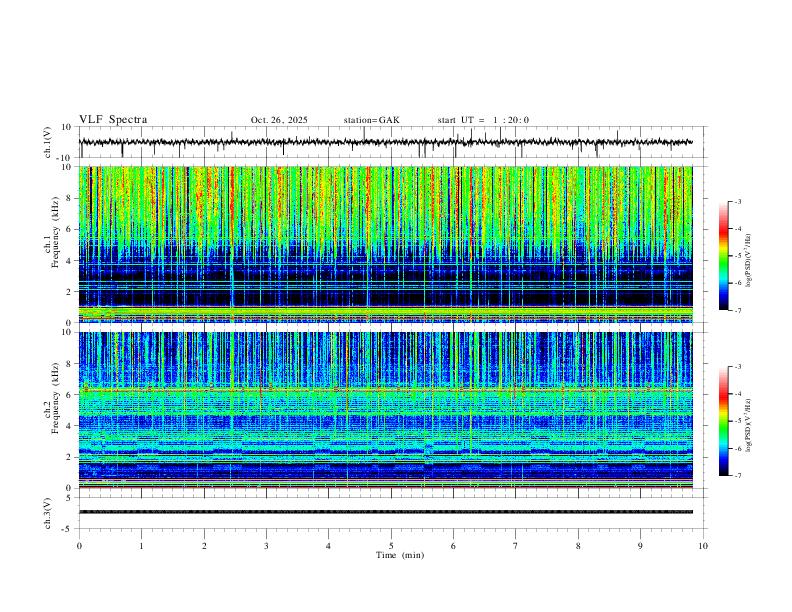This screenshot has width=792, height=612.
Task: Click the ch.2 spectrogram panel
Action: 386,410
